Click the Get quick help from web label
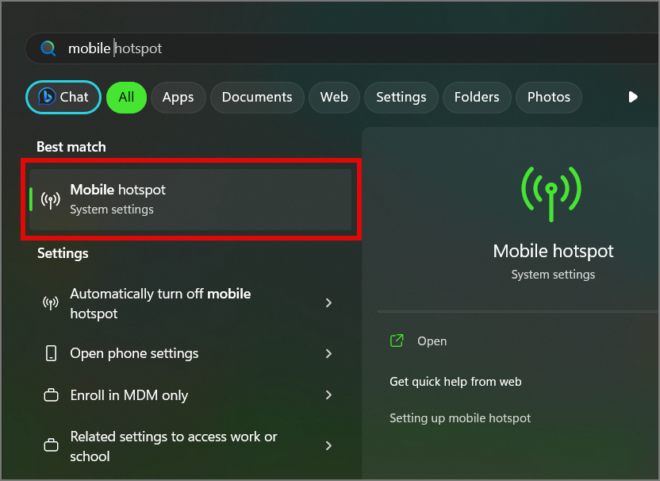Viewport: 660px width, 481px height. click(x=455, y=382)
